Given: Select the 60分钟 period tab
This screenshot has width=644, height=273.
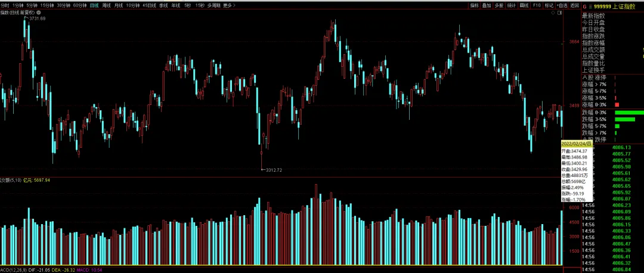Looking at the screenshot, I should [80, 5].
